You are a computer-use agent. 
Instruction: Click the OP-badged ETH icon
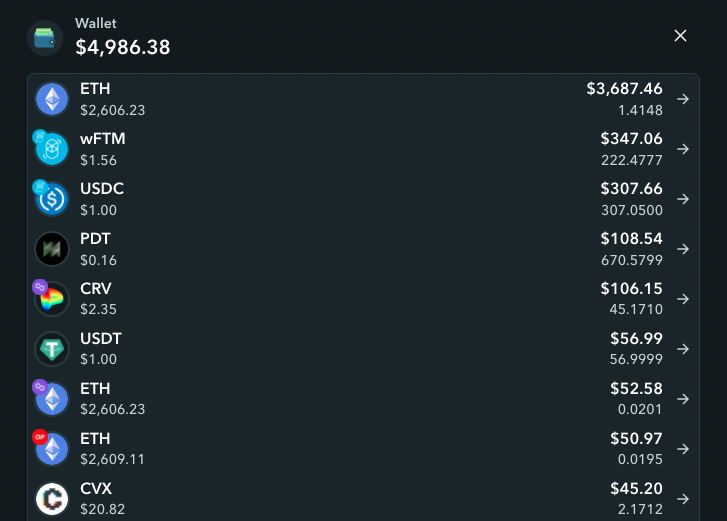(x=51, y=448)
